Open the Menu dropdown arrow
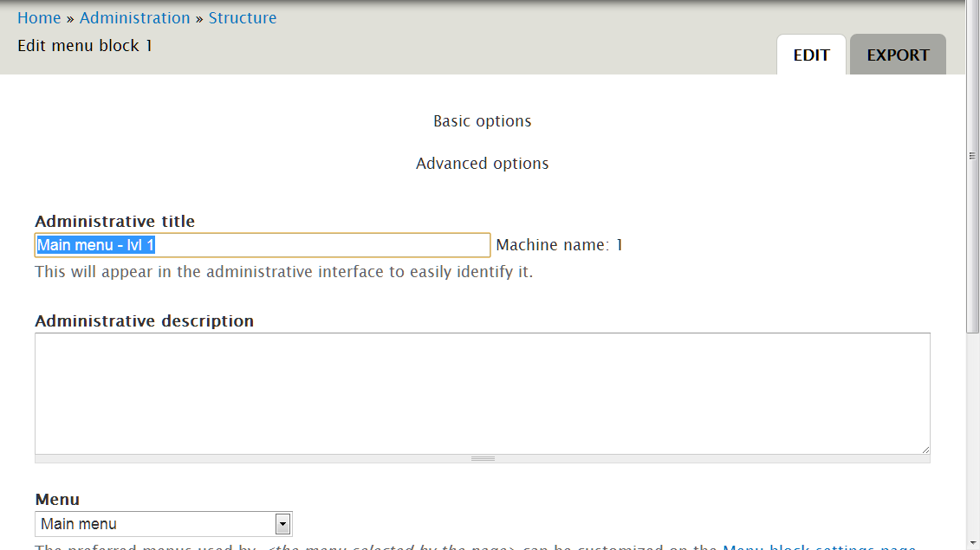The image size is (980, 550). pos(282,523)
